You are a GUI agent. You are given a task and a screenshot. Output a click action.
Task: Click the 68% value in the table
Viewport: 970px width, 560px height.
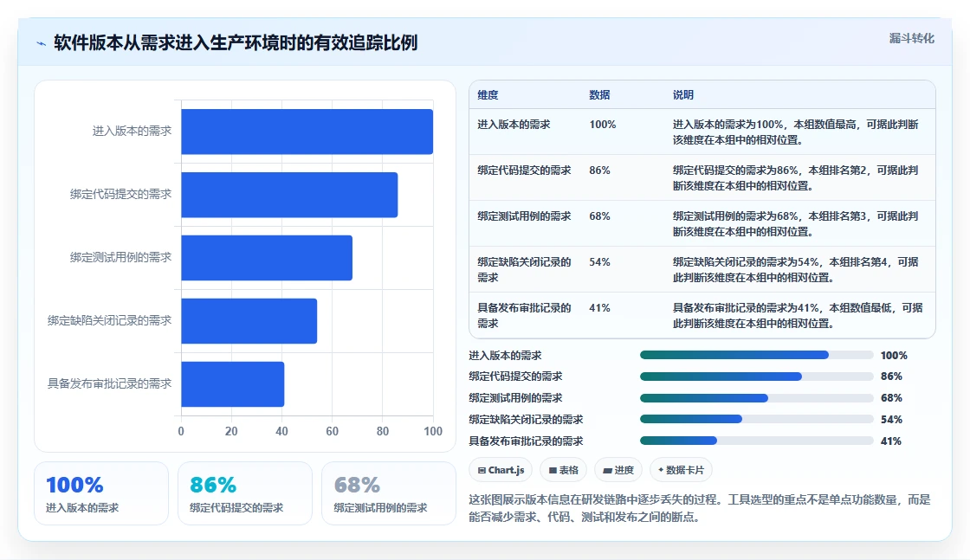[x=599, y=216]
